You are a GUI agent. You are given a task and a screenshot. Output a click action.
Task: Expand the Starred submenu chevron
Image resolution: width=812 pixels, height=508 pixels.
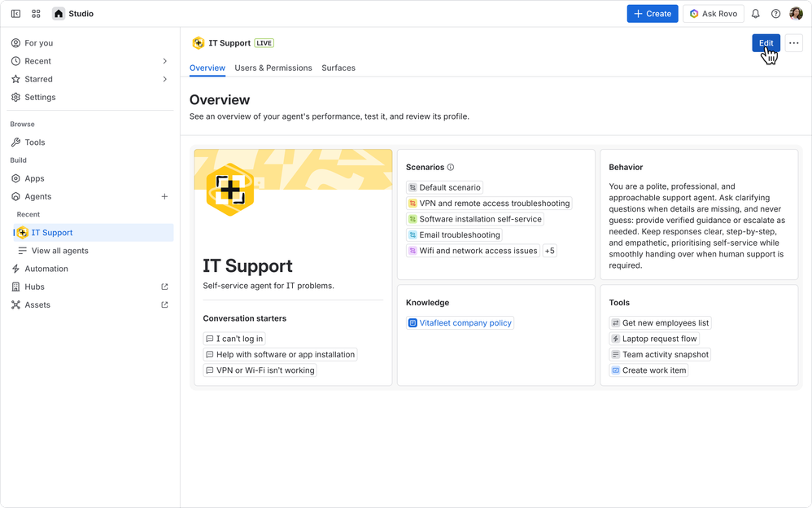(x=164, y=79)
